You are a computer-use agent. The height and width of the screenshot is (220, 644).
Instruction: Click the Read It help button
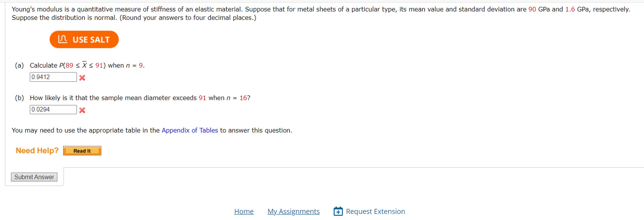pyautogui.click(x=82, y=150)
